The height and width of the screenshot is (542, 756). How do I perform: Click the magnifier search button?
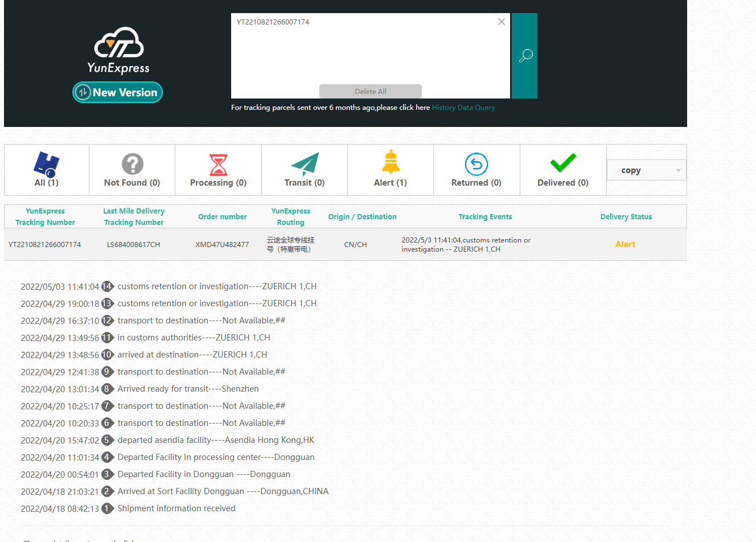pyautogui.click(x=524, y=56)
